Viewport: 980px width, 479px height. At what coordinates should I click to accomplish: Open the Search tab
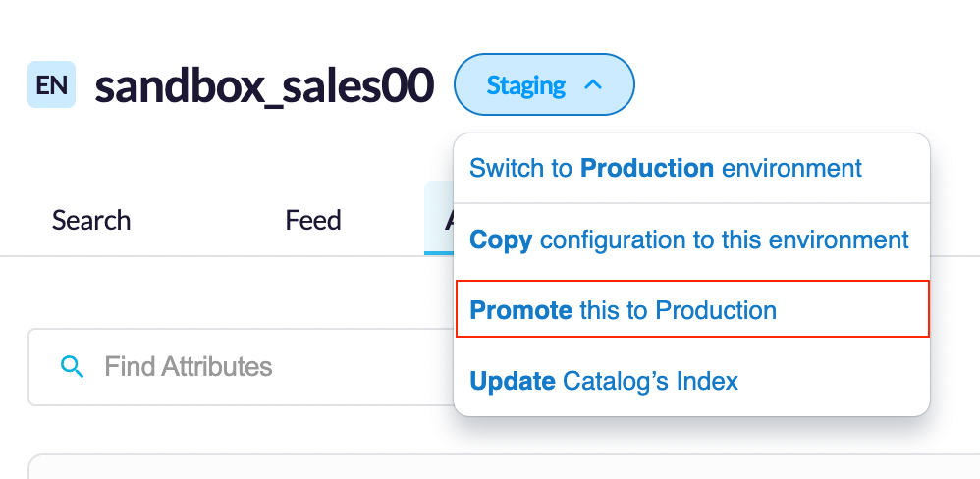pos(91,220)
